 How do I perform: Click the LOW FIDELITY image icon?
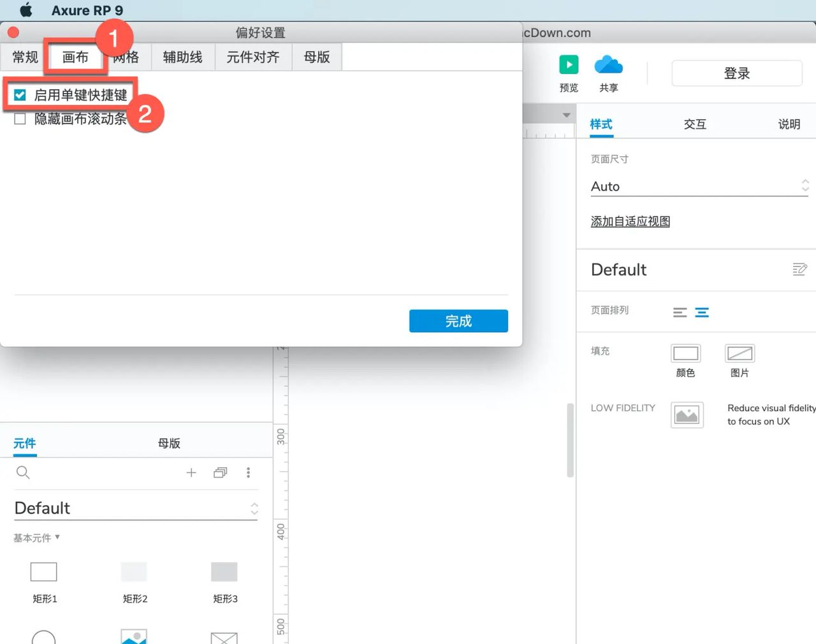coord(687,414)
